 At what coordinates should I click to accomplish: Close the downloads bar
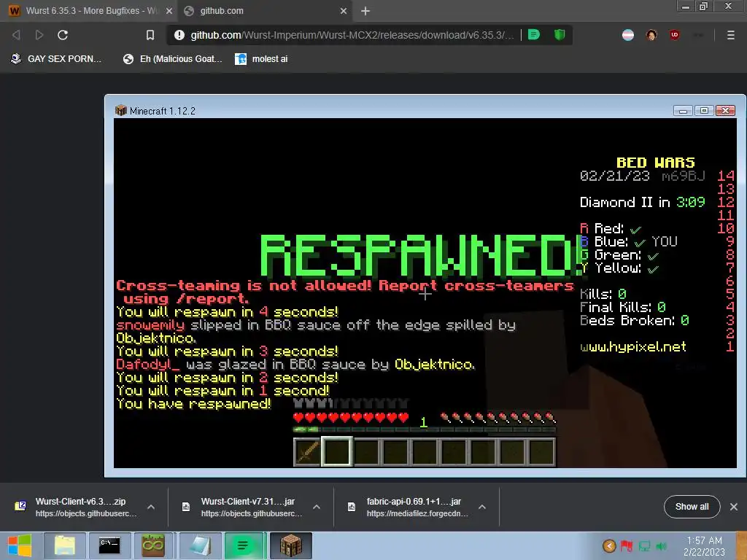[x=734, y=507]
